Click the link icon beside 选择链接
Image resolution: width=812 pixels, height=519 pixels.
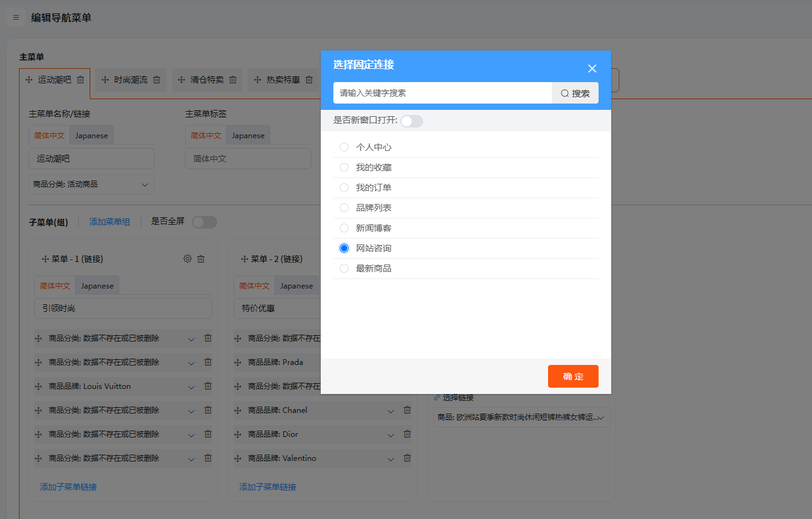point(437,398)
